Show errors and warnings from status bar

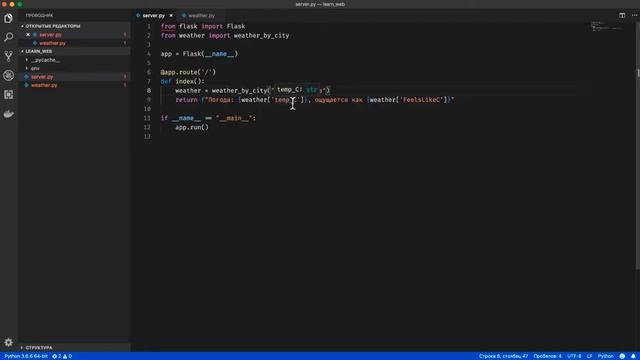tap(62, 356)
